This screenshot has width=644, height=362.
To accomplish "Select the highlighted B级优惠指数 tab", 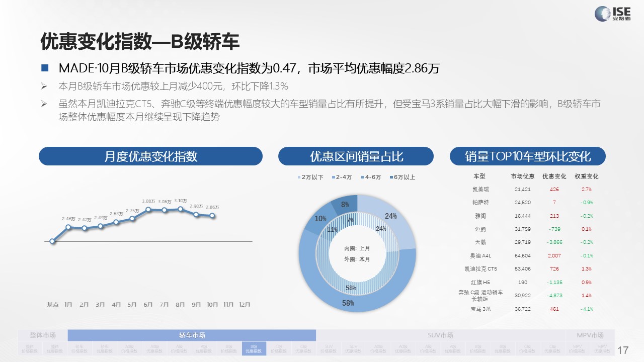I will (x=254, y=349).
